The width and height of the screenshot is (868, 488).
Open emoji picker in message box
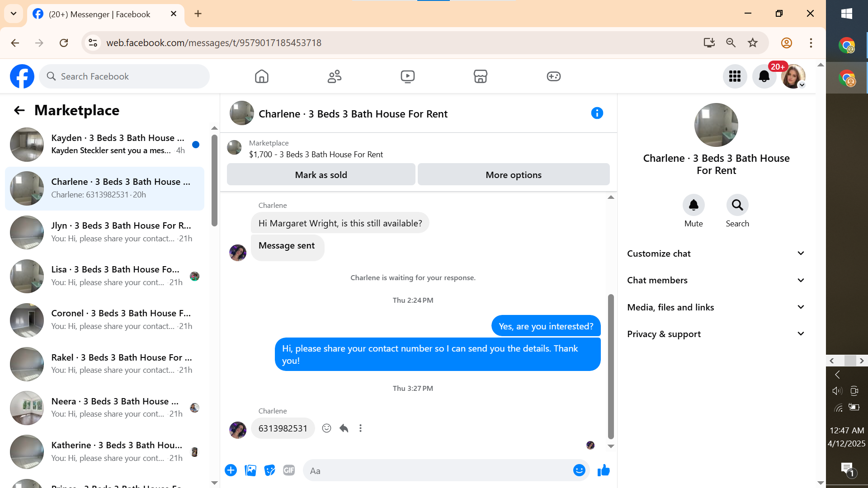pos(579,470)
